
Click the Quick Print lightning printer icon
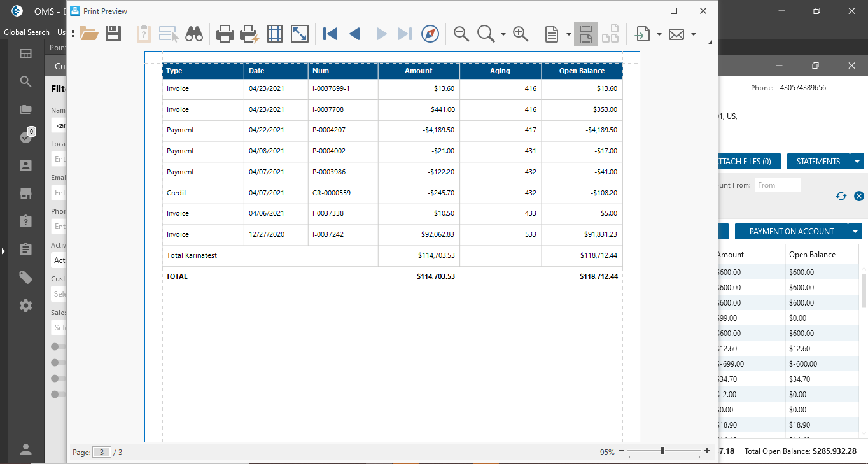[249, 34]
